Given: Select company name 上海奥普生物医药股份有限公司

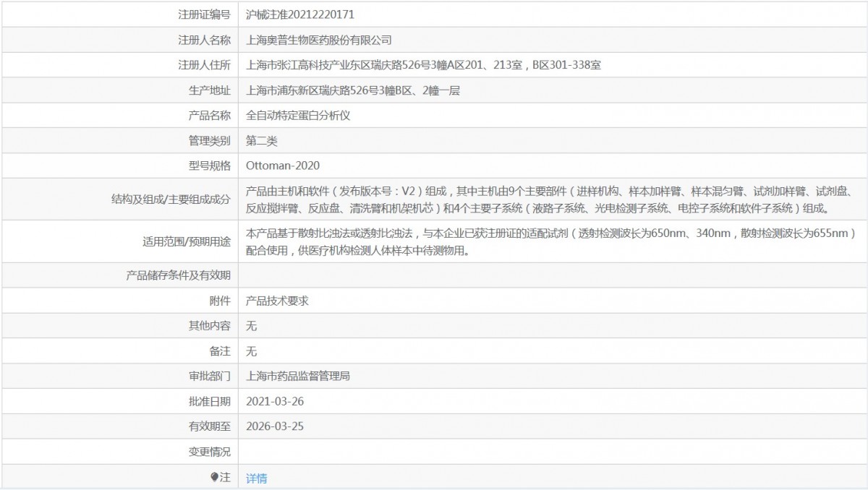Looking at the screenshot, I should 319,40.
